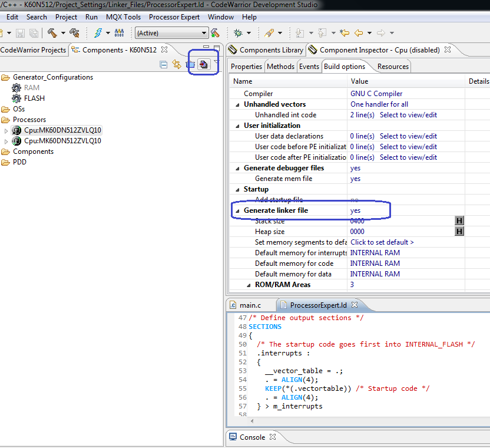Expand the first Cpu:MK60DN512ZVLQ10 tree node
490x448 pixels.
(6, 130)
